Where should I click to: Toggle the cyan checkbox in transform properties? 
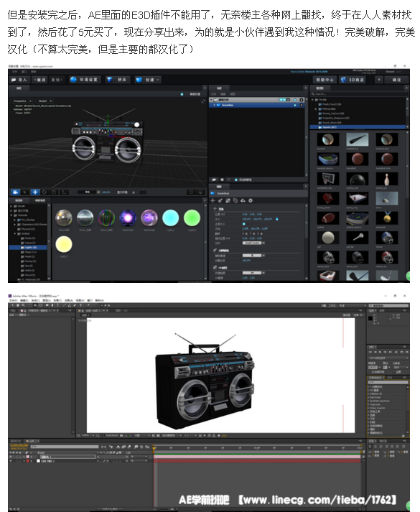244,223
